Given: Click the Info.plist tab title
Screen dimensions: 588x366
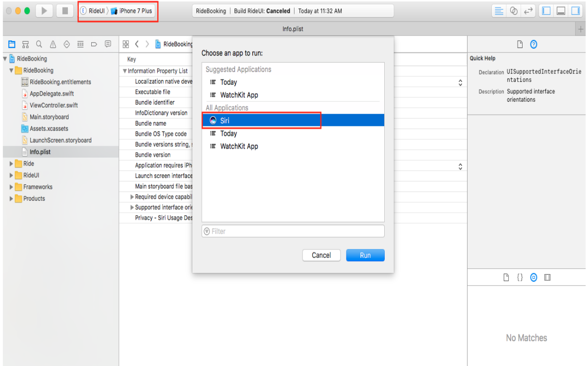Looking at the screenshot, I should (x=293, y=29).
